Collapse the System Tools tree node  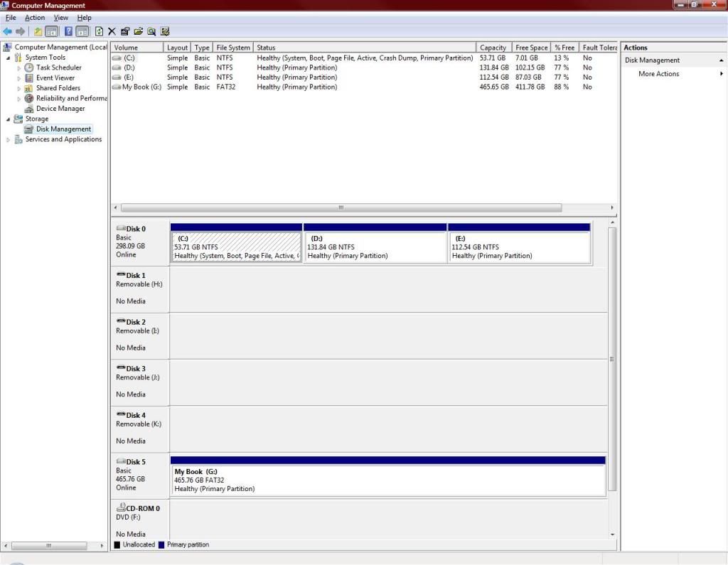pyautogui.click(x=9, y=58)
